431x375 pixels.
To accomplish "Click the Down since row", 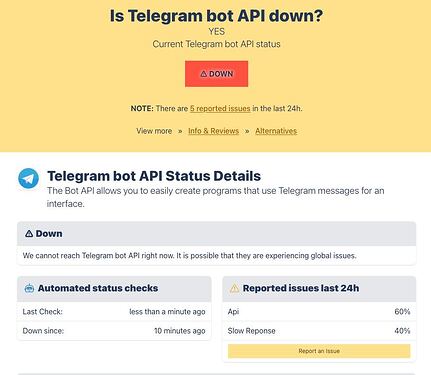I will coord(114,331).
